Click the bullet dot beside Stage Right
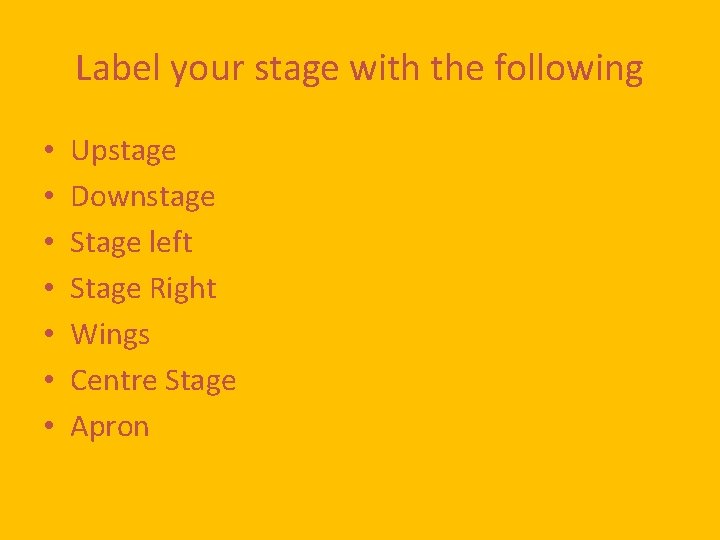Screen dimensions: 720x540 [48, 290]
